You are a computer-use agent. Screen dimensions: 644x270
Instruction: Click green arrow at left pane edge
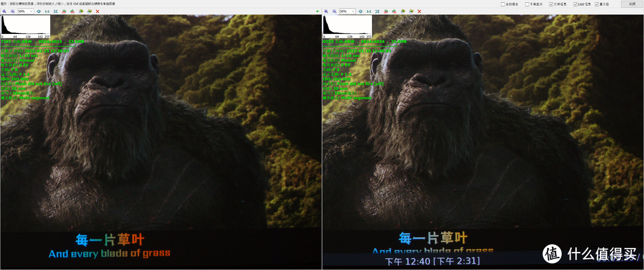tap(318, 11)
